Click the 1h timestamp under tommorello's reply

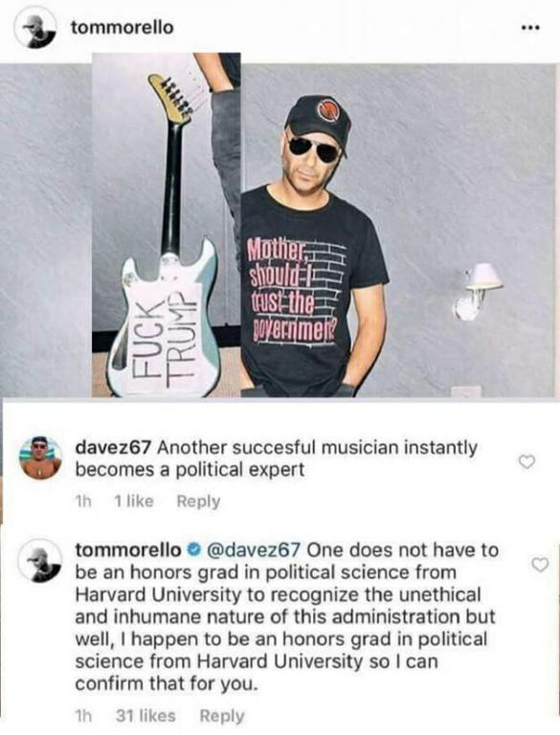pyautogui.click(x=83, y=716)
